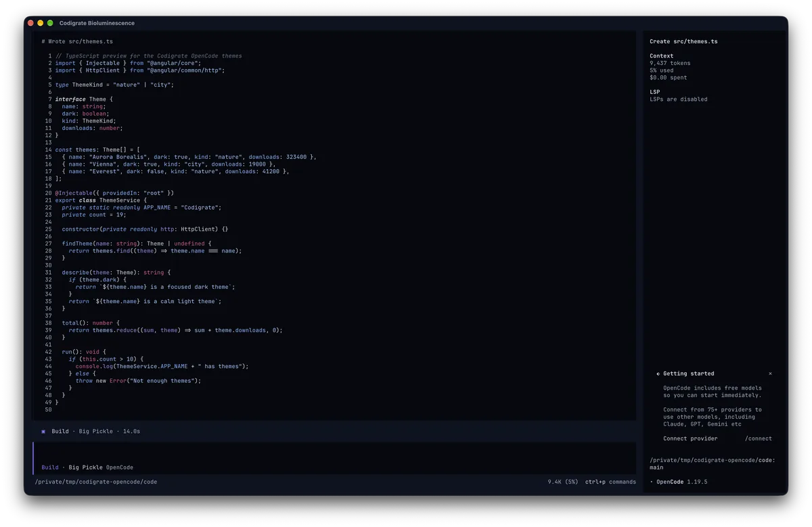Click the 'Aurora Borealis' theme entry line
The width and height of the screenshot is (812, 527).
(x=189, y=157)
